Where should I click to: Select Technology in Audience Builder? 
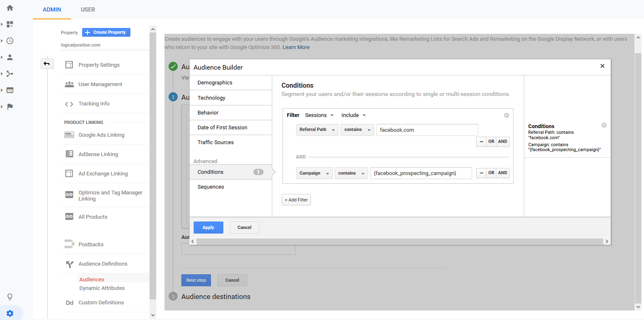click(x=231, y=98)
